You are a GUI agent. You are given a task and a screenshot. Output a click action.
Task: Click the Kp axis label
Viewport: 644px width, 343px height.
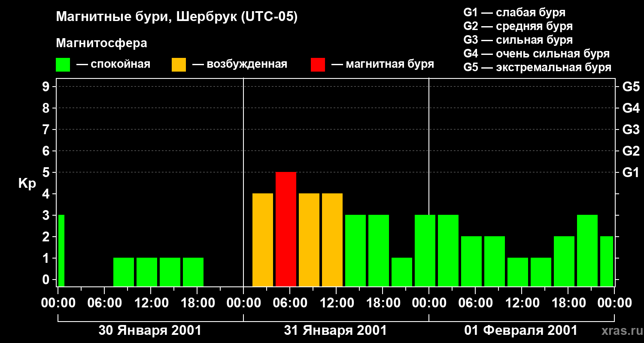pyautogui.click(x=27, y=184)
